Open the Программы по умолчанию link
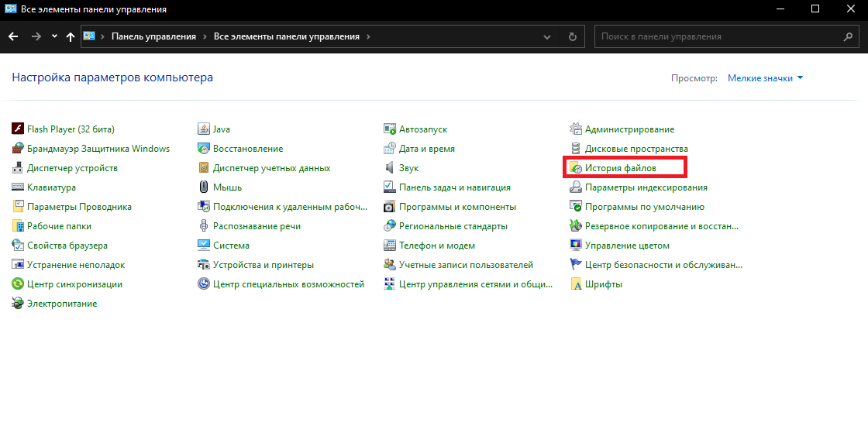 point(644,206)
